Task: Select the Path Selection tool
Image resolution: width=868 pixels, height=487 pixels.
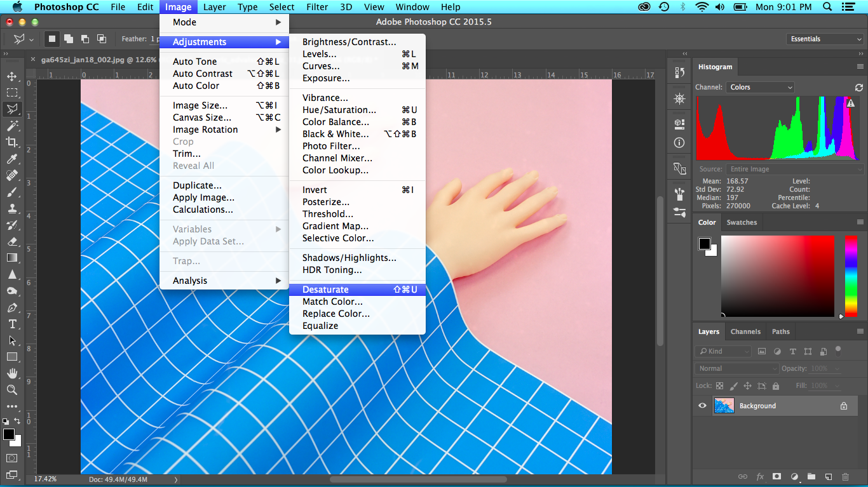Action: [x=12, y=340]
